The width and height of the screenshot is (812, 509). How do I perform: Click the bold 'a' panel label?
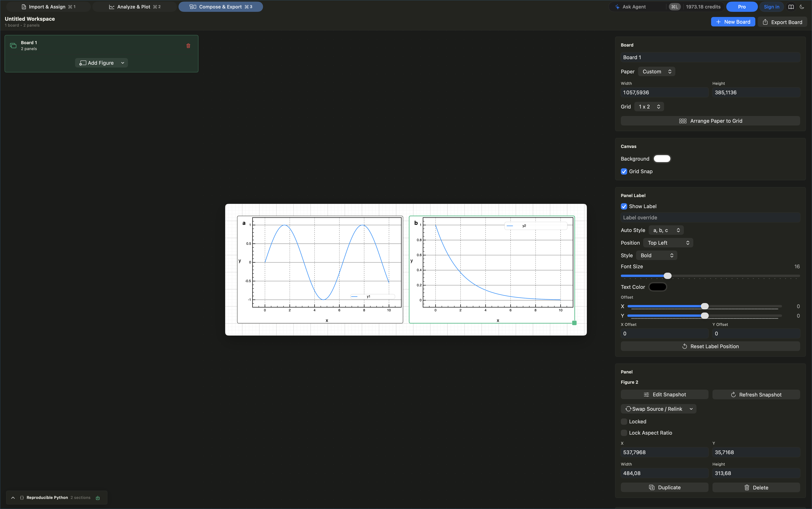point(244,223)
